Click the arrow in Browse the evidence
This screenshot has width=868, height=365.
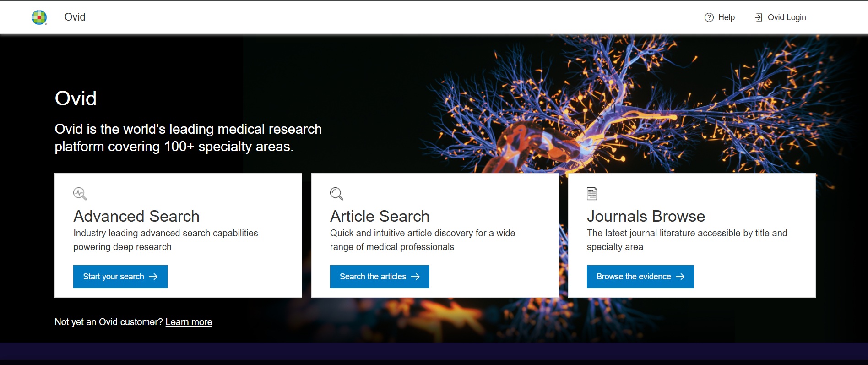[x=680, y=277]
